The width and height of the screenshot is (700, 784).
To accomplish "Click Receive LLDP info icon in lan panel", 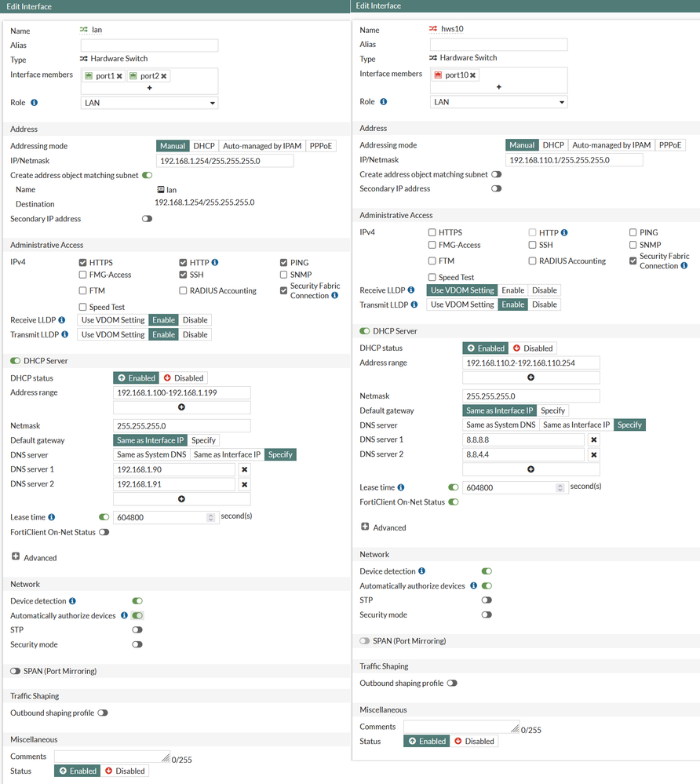I will point(61,320).
